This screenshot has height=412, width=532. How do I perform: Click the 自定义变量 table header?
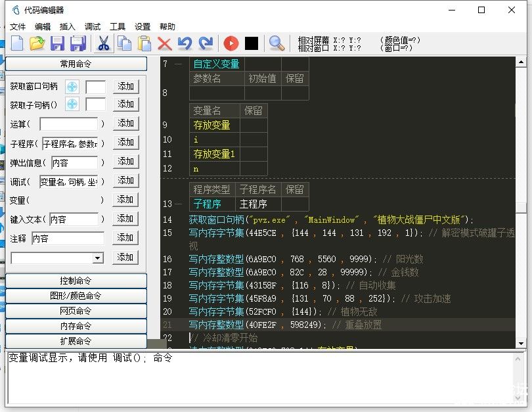(217, 64)
